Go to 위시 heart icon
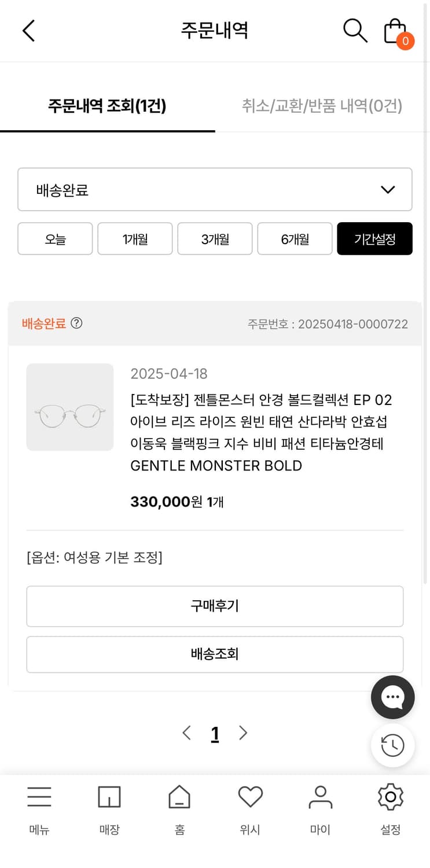Image resolution: width=430 pixels, height=868 pixels. coord(250,797)
